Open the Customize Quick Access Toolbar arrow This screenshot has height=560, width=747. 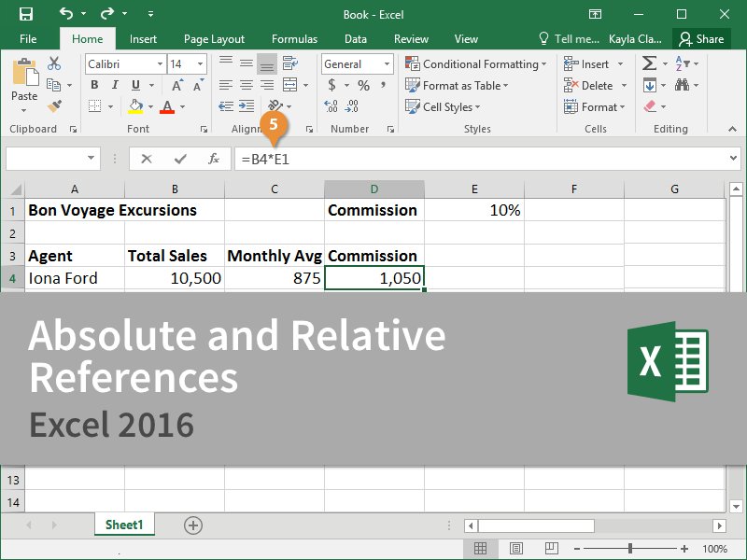150,14
